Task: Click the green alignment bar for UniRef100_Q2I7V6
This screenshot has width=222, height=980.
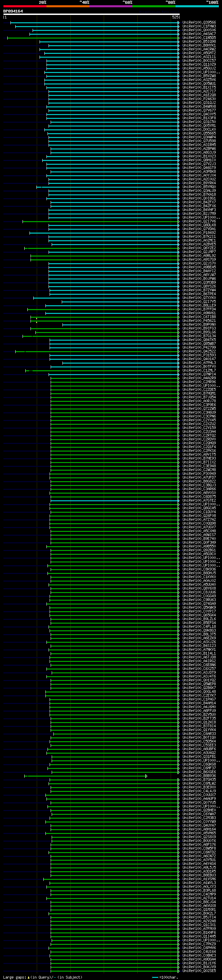Action: [101, 221]
